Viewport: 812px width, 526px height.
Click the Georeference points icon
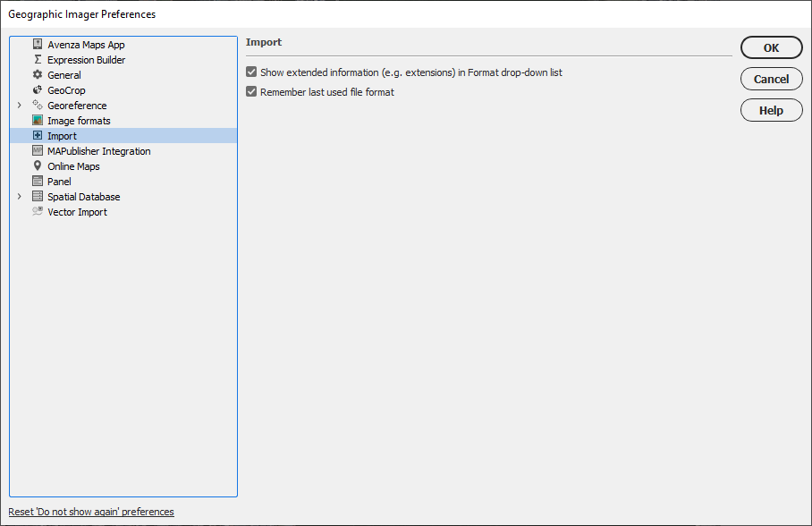tap(38, 106)
